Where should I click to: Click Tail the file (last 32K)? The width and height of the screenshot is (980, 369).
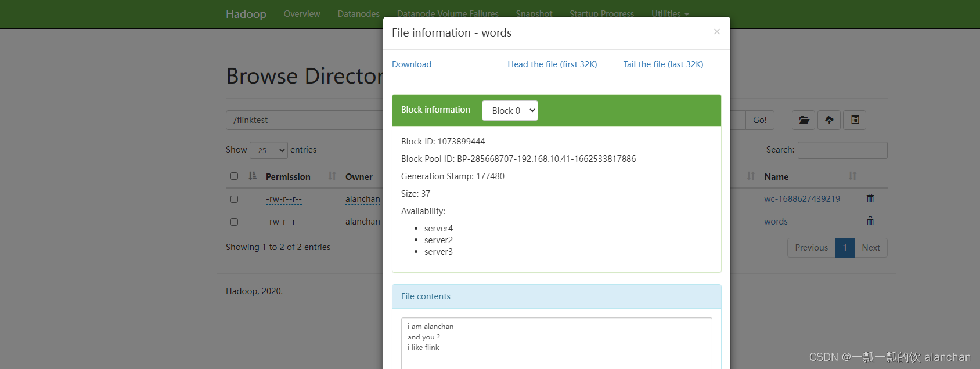pos(663,64)
